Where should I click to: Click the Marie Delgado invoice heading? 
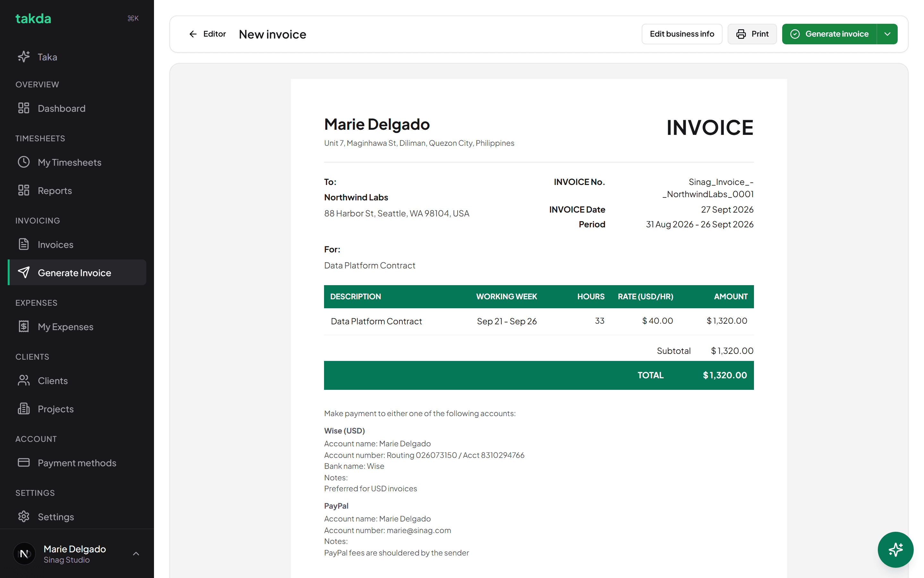point(377,124)
